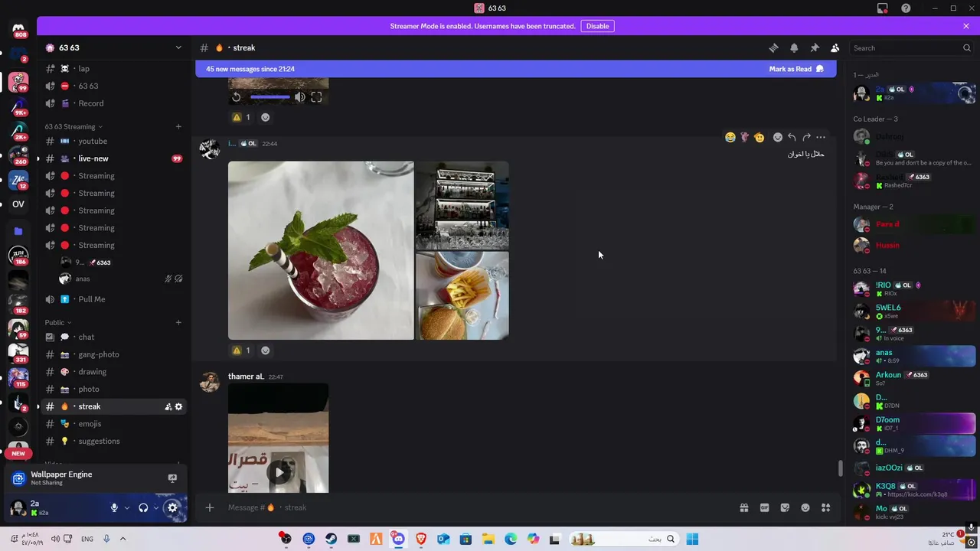Disable Streamer Mode via Disable button
The width and height of the screenshot is (980, 551).
point(597,26)
